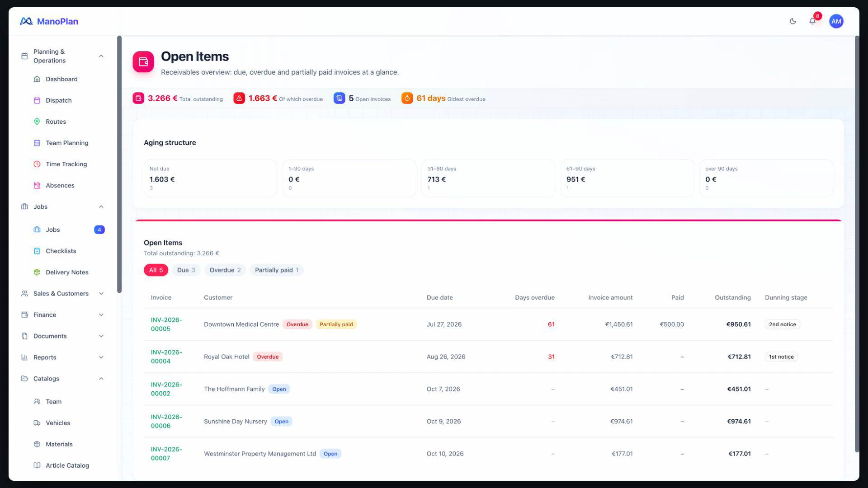Select the Due 3 filter tab
This screenshot has width=868, height=488.
[186, 270]
